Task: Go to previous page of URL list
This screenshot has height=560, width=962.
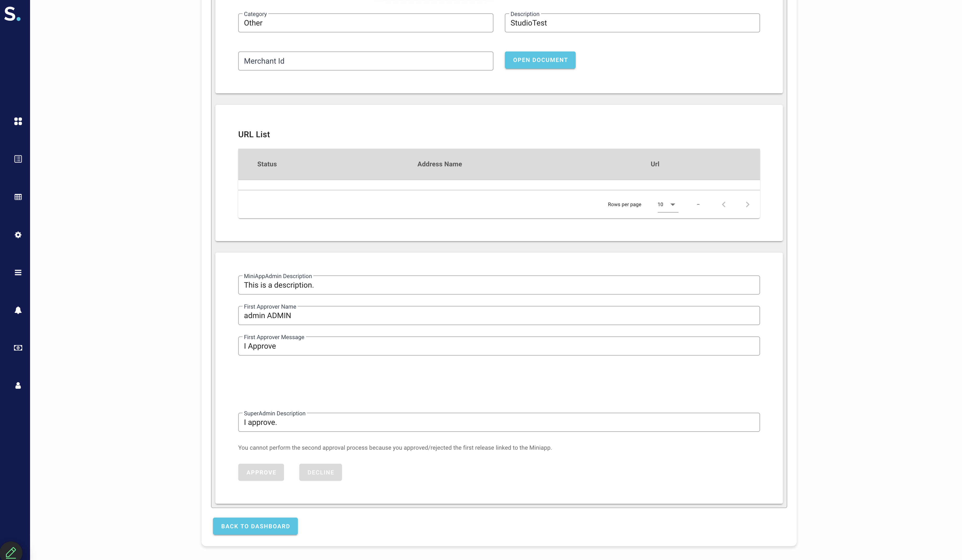Action: click(x=724, y=204)
